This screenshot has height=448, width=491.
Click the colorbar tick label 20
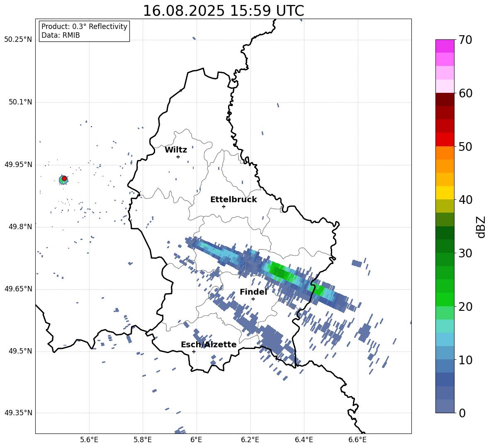pos(465,306)
